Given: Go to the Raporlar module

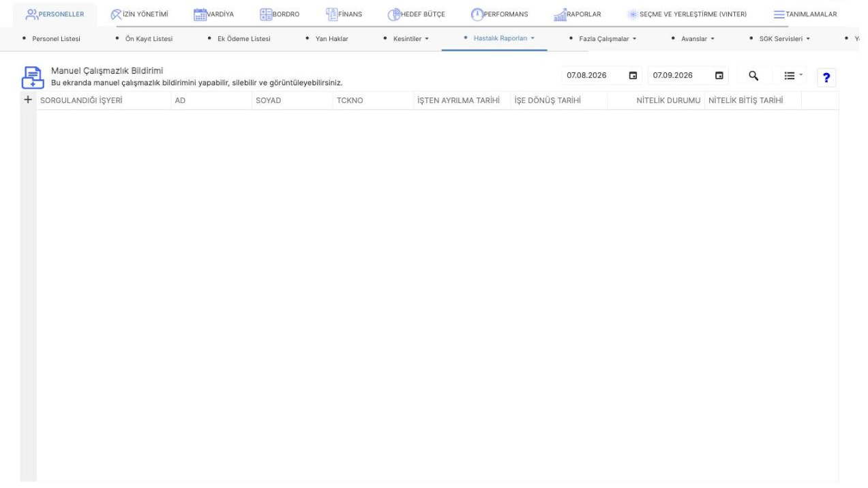Looking at the screenshot, I should [577, 14].
